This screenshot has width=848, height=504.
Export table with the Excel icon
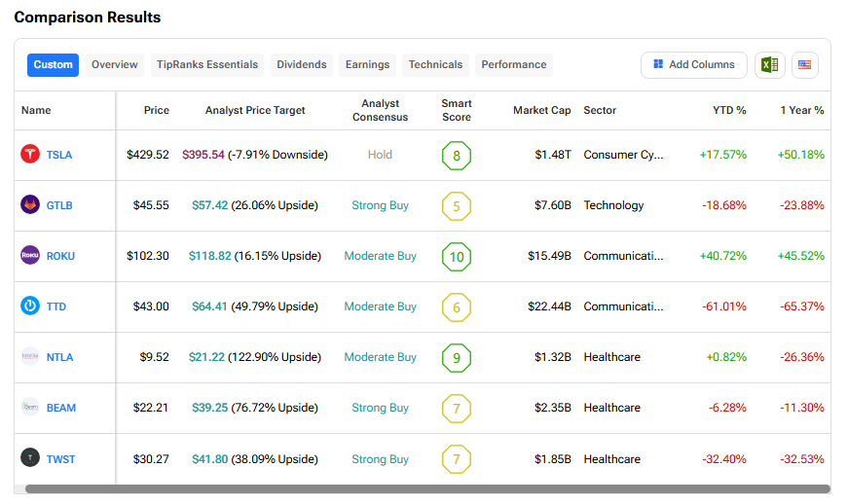pyautogui.click(x=769, y=65)
